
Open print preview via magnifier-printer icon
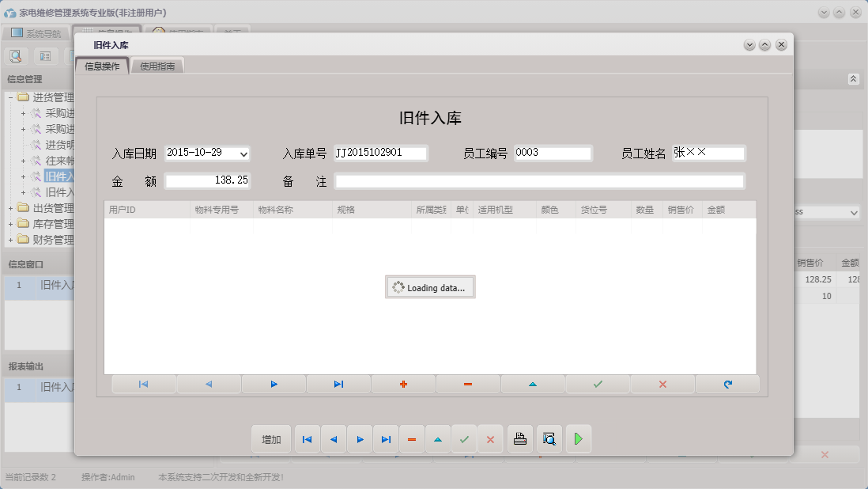click(549, 438)
